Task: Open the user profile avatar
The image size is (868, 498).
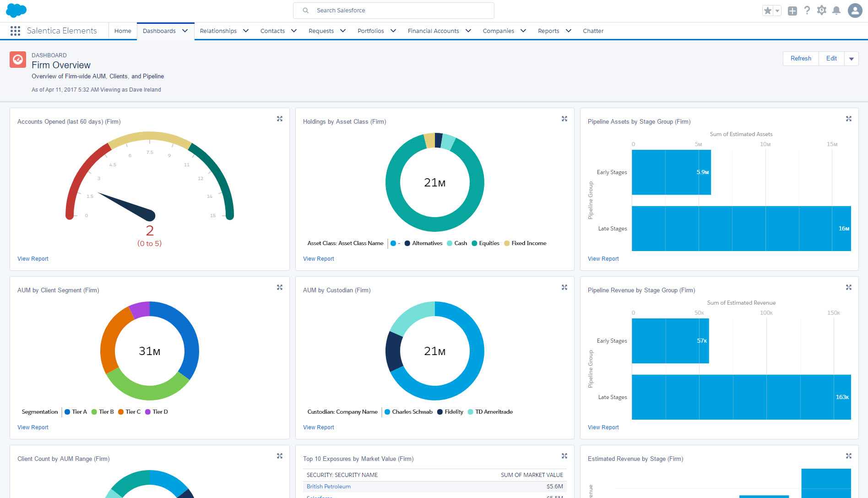Action: tap(855, 11)
